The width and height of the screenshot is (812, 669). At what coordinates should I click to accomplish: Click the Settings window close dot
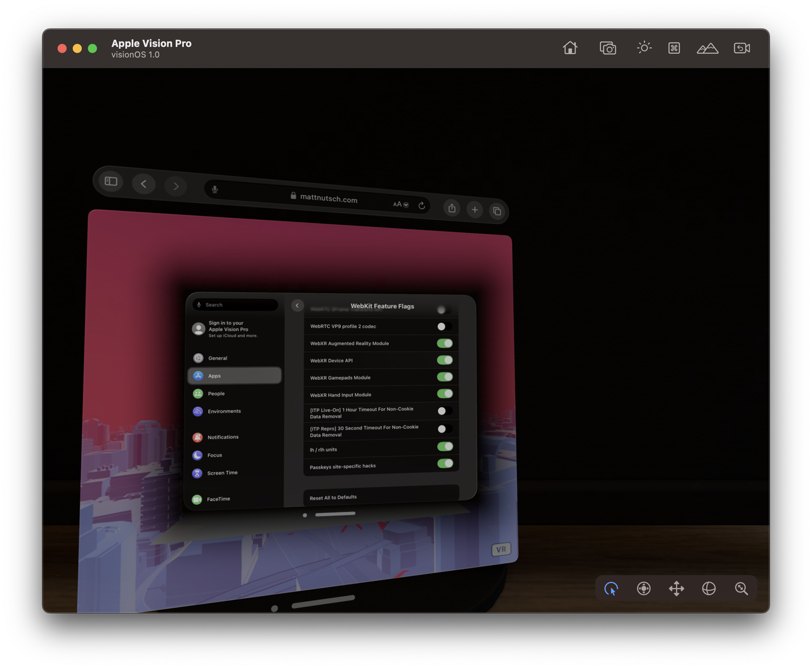[305, 516]
